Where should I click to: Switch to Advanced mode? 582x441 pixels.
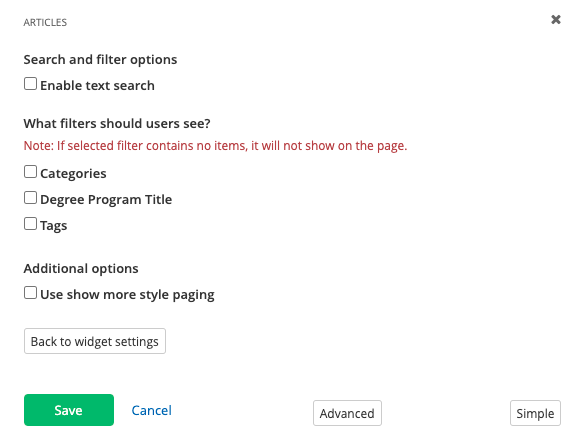pos(347,413)
